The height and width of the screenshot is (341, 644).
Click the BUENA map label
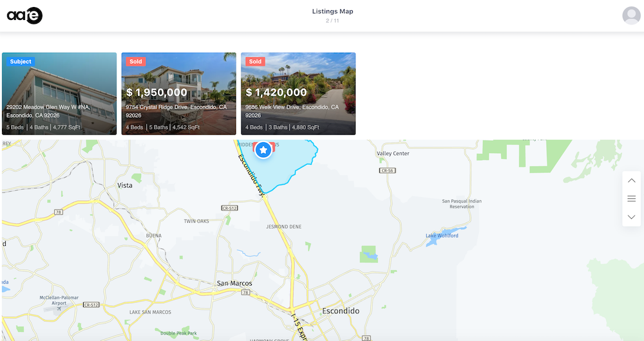(154, 235)
